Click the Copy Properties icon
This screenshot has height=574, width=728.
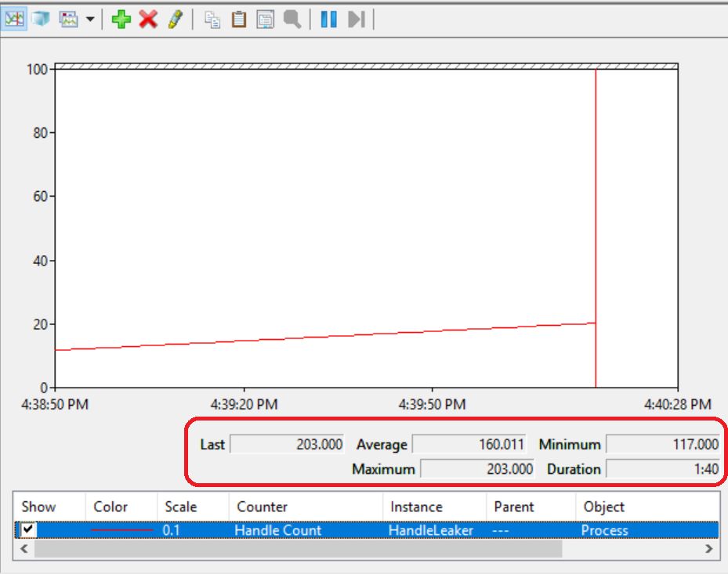click(x=212, y=19)
